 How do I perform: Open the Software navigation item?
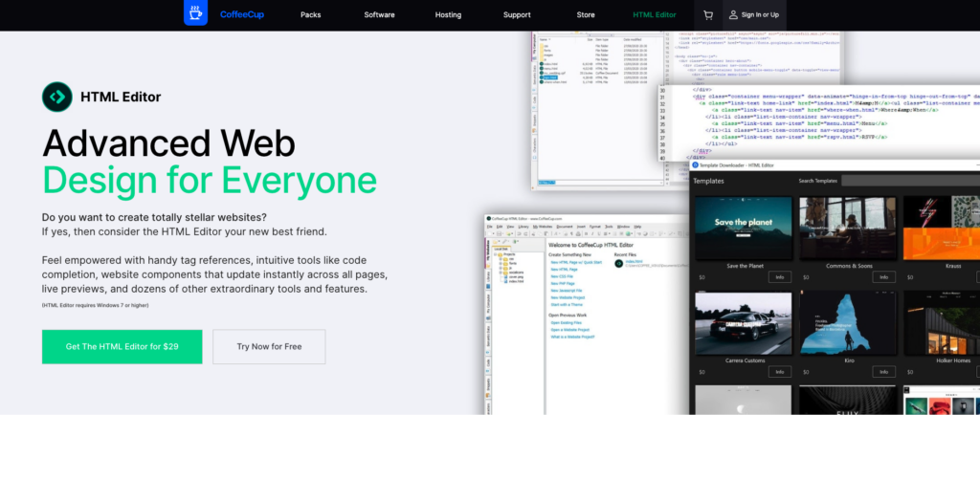click(x=379, y=15)
